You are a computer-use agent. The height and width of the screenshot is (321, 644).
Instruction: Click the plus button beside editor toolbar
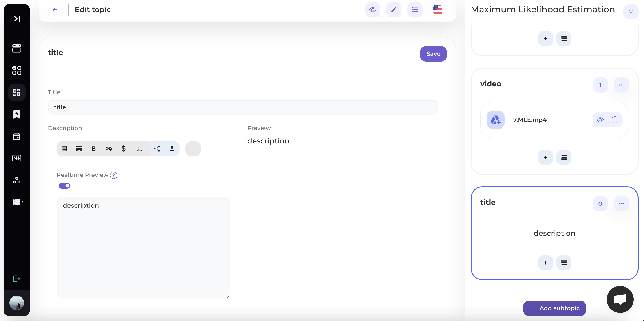193,149
